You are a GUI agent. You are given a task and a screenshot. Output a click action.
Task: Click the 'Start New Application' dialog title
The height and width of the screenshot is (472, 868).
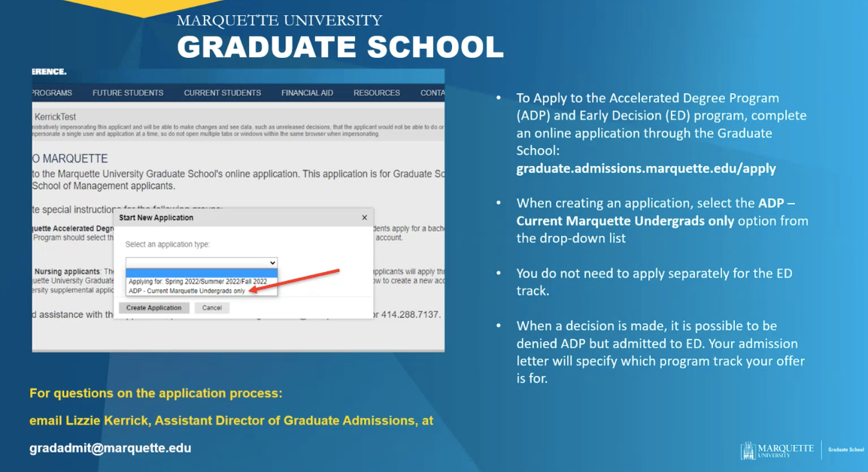(x=156, y=217)
